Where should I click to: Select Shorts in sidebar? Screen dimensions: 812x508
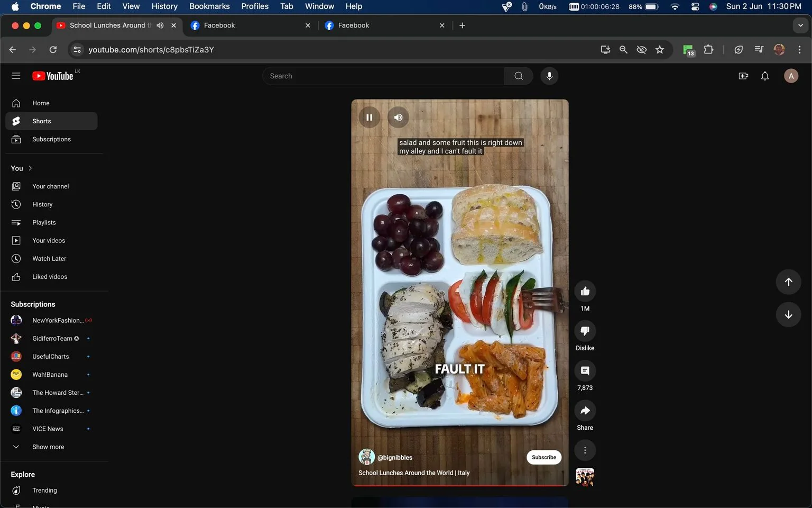tap(51, 121)
